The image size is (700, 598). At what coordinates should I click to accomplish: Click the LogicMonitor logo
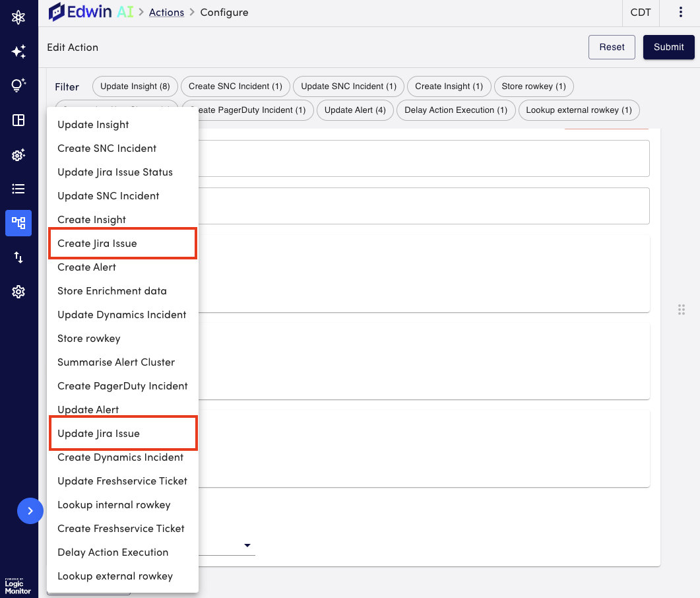click(x=18, y=586)
